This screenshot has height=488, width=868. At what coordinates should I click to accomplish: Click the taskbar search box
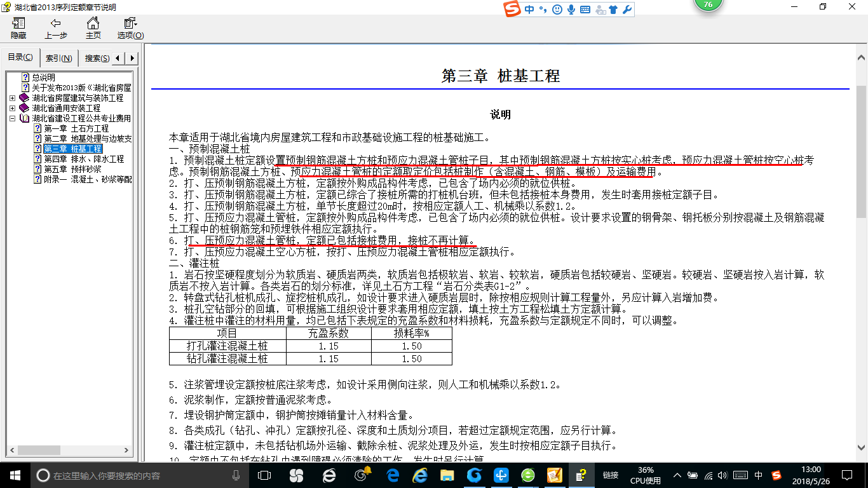coord(139,475)
